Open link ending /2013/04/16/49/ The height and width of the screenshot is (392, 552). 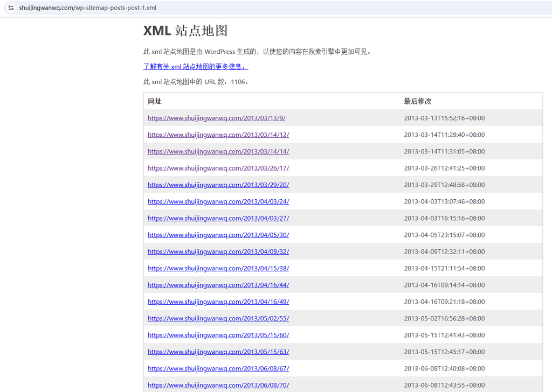(x=218, y=302)
